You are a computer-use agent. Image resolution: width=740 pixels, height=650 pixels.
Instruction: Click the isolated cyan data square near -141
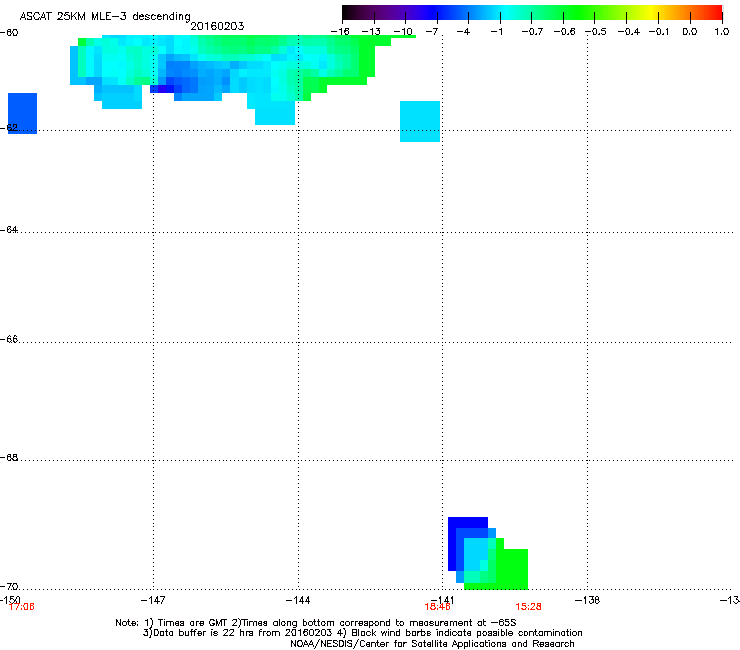420,121
